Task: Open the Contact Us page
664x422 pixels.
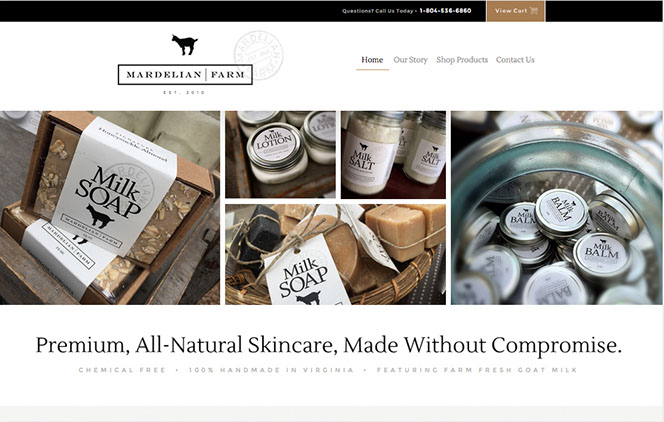Action: [515, 60]
